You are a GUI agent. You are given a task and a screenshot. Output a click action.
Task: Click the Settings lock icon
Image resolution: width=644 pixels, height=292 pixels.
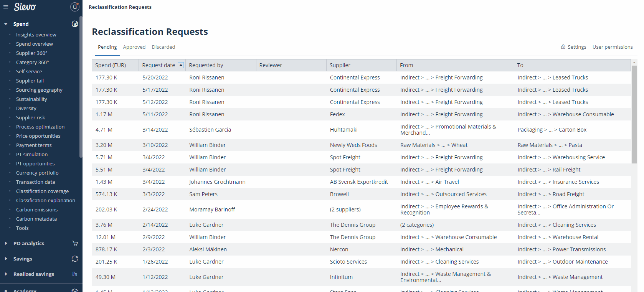[x=563, y=47]
